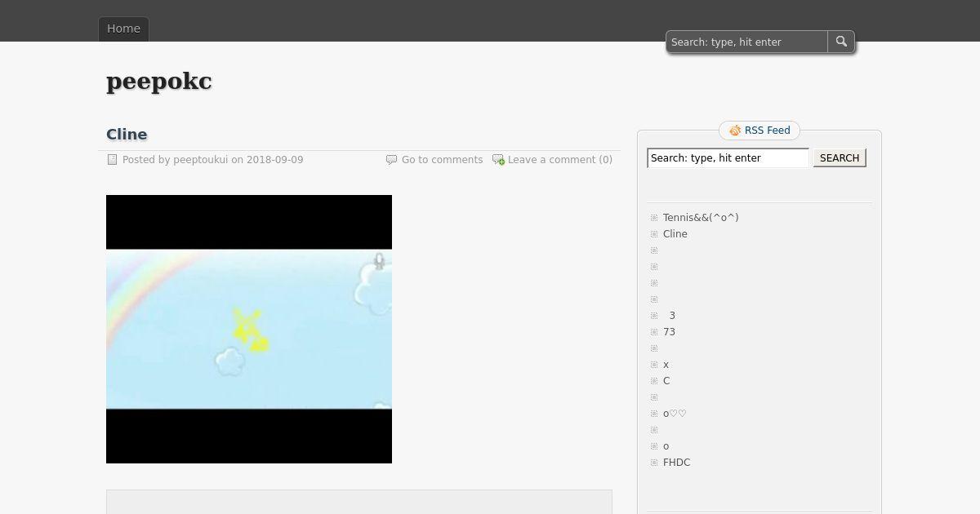980x514 pixels.
Task: Focus the sidebar search input
Action: coord(728,158)
